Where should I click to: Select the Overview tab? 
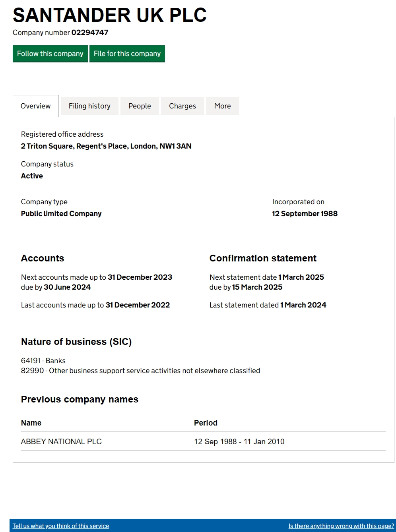36,106
